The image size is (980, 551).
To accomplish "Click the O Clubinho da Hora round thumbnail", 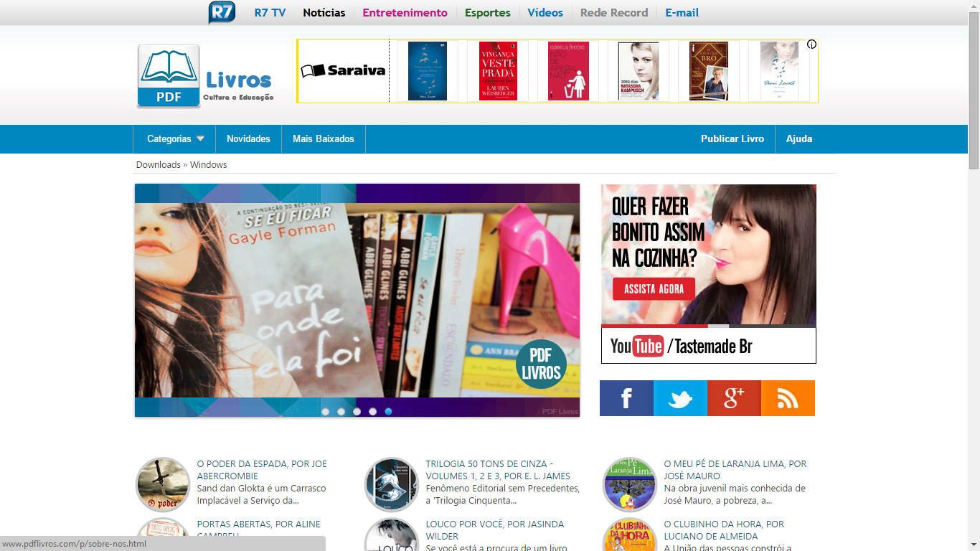I will pos(630,535).
